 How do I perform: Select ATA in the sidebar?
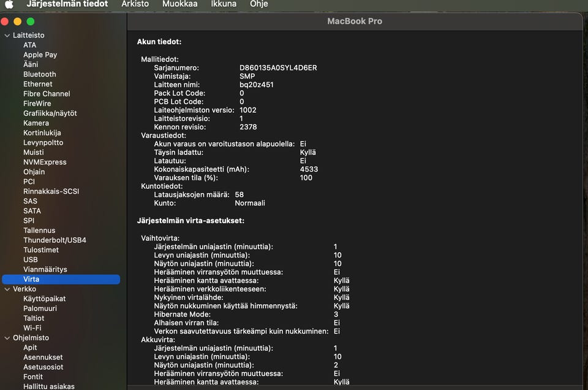point(29,45)
